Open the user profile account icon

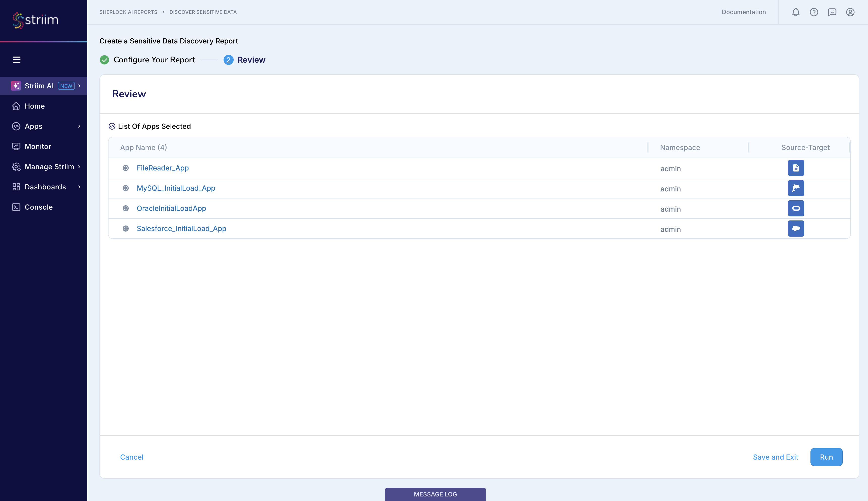(x=850, y=12)
